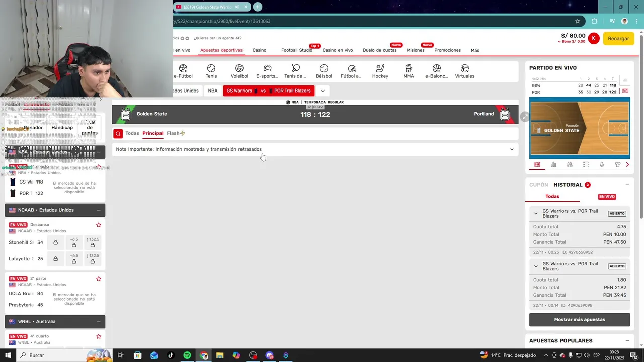Open File Explorer from the taskbar

220,355
